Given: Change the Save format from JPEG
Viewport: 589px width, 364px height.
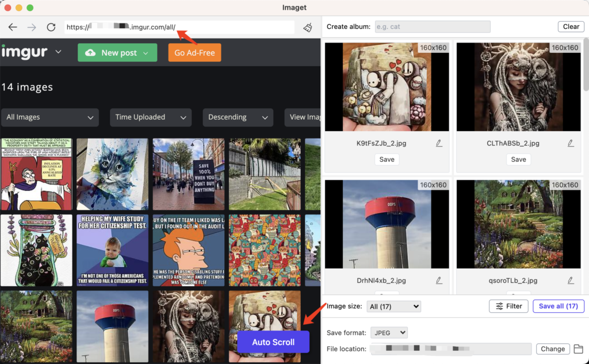Looking at the screenshot, I should [x=389, y=332].
